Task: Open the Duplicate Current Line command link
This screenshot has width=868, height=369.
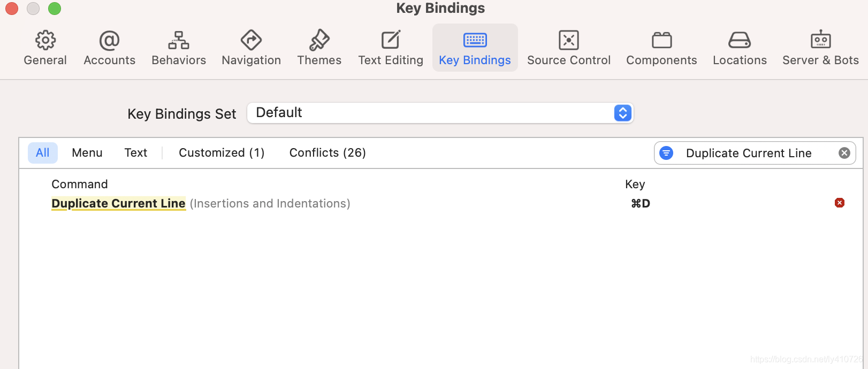Action: point(118,203)
